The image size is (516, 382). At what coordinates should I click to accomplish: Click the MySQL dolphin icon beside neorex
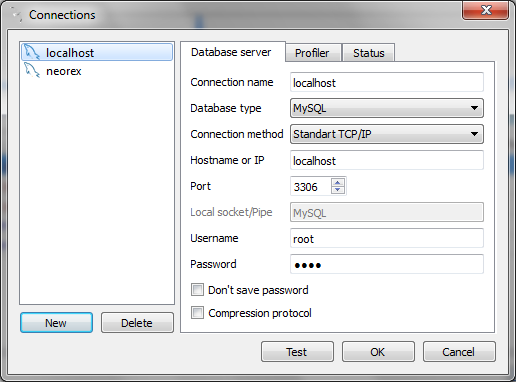click(32, 70)
